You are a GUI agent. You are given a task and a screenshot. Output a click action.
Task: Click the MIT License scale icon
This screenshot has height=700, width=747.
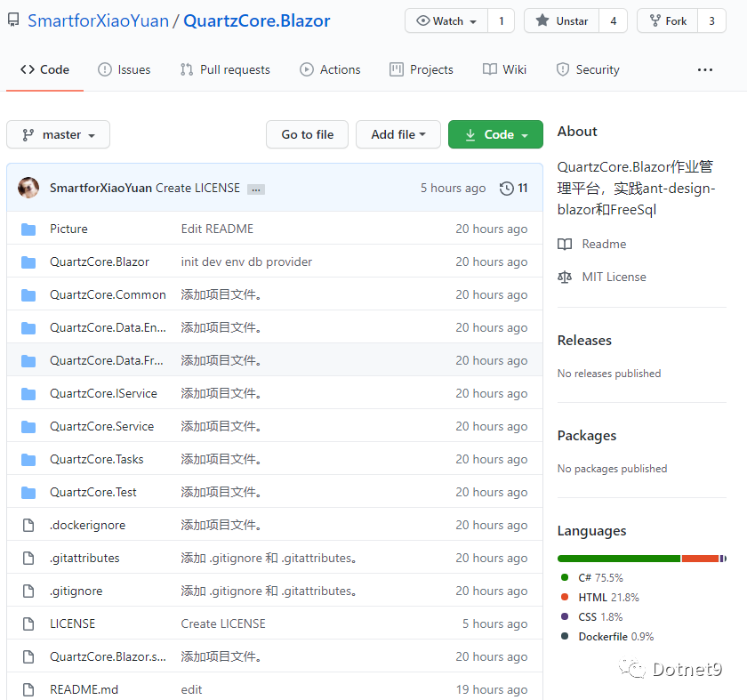coord(565,277)
